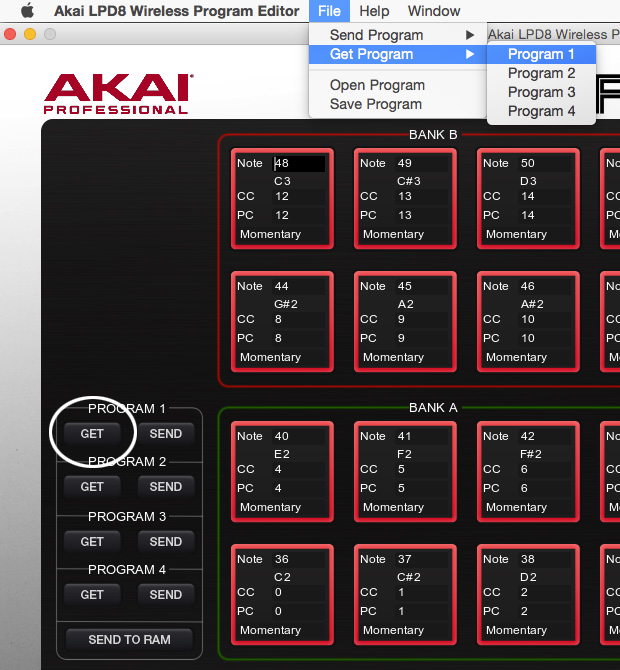This screenshot has width=620, height=670.
Task: Click the Note 46 field
Action: (545, 286)
